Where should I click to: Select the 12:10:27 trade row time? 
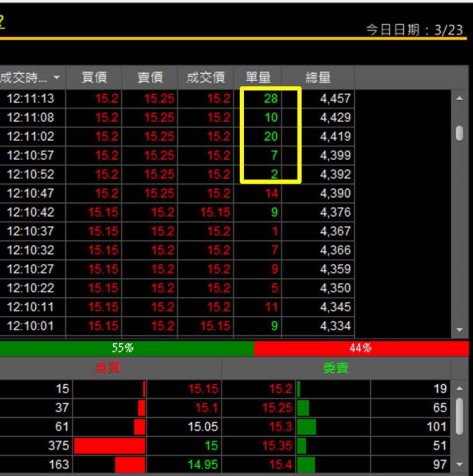tap(31, 269)
